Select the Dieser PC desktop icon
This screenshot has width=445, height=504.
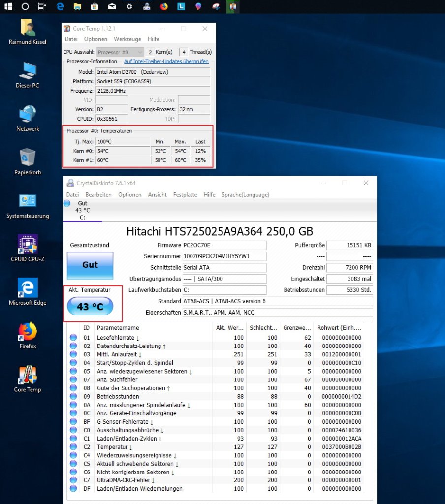coord(28,75)
